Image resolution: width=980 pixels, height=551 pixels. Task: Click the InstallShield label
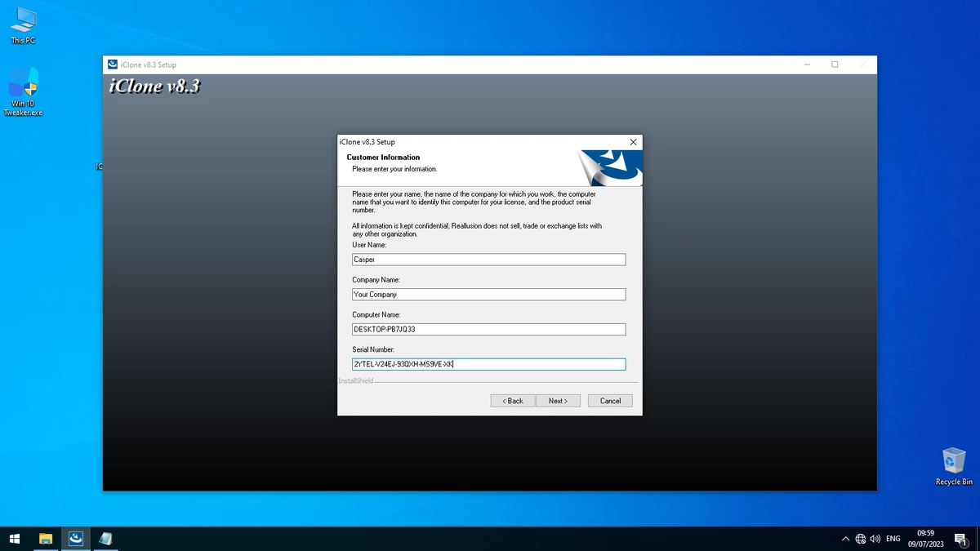[356, 381]
